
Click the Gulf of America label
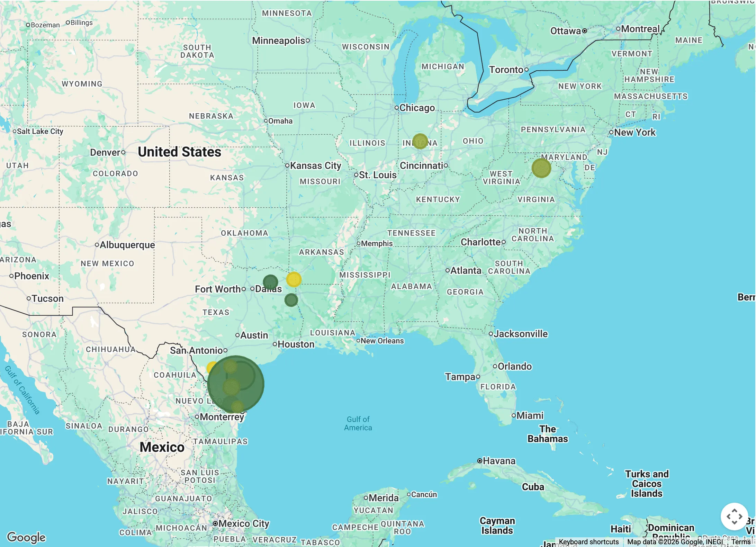pyautogui.click(x=358, y=423)
